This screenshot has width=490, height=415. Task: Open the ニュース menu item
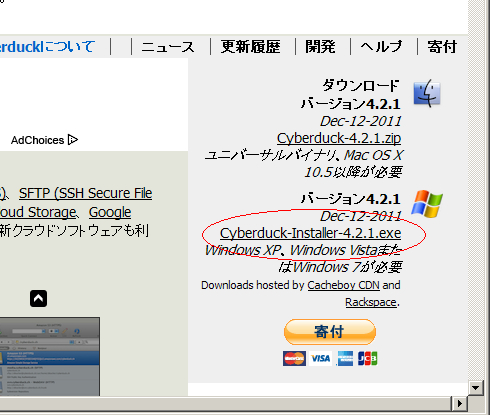point(168,47)
